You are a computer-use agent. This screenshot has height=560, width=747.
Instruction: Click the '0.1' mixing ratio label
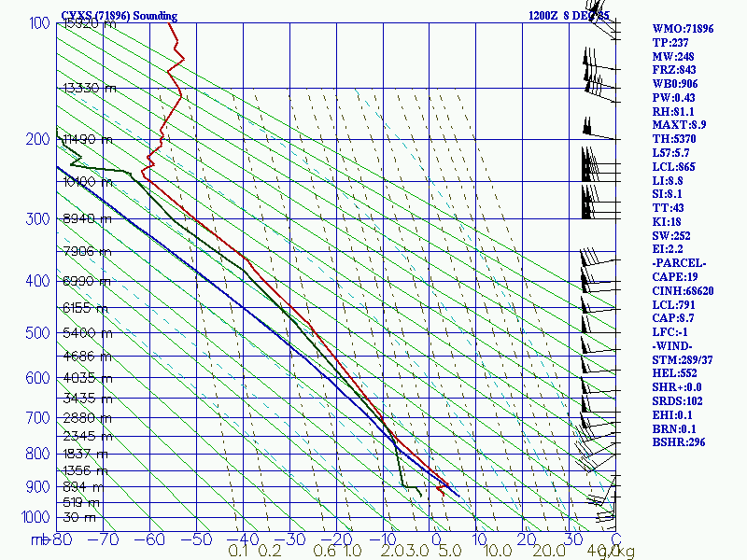click(238, 552)
